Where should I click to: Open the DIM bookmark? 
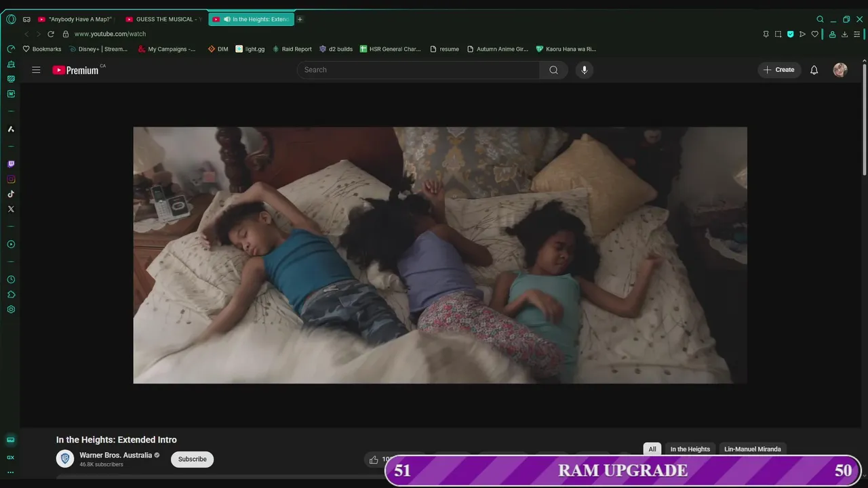218,49
